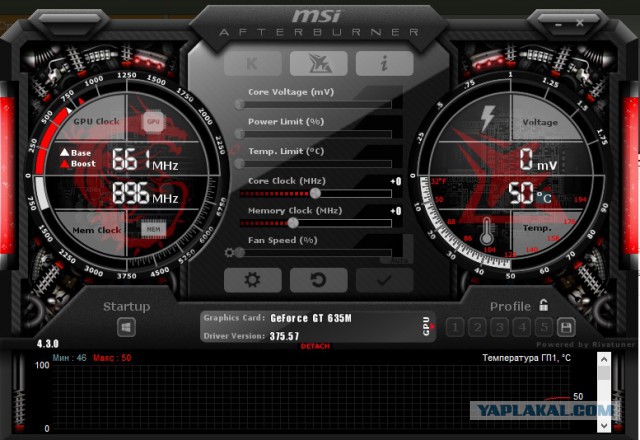This screenshot has width=640, height=440.
Task: Click the 896 MHz memory clock readout
Action: point(145,193)
